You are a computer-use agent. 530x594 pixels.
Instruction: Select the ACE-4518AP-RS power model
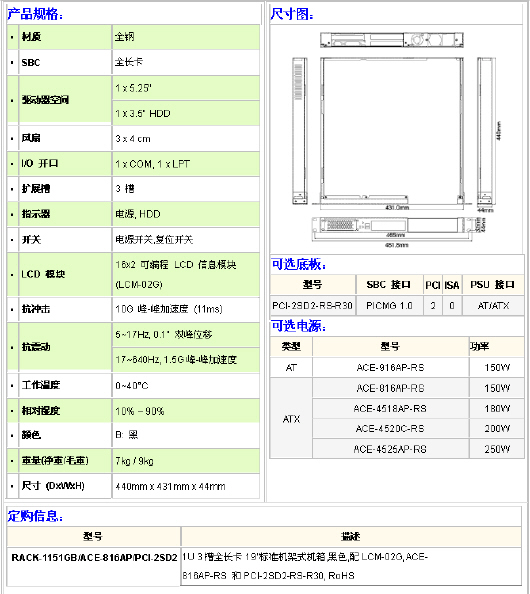pyautogui.click(x=391, y=409)
